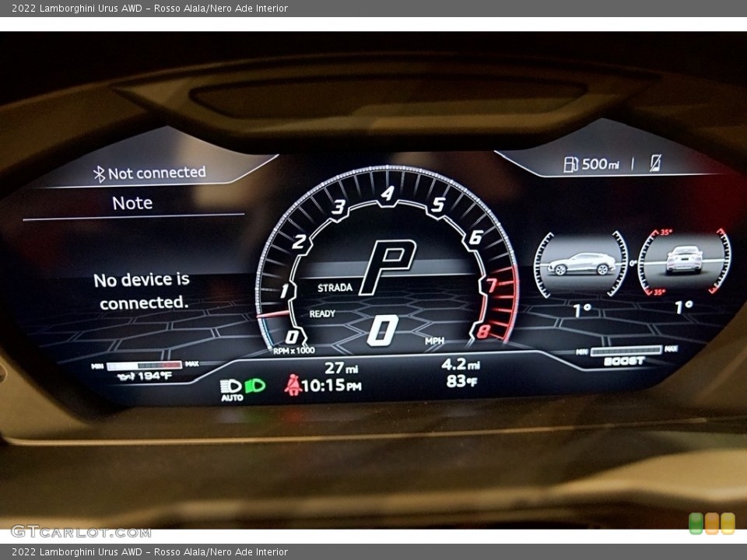Select the rear-view vehicle roll gauge
This screenshot has width=747, height=560.
click(684, 261)
